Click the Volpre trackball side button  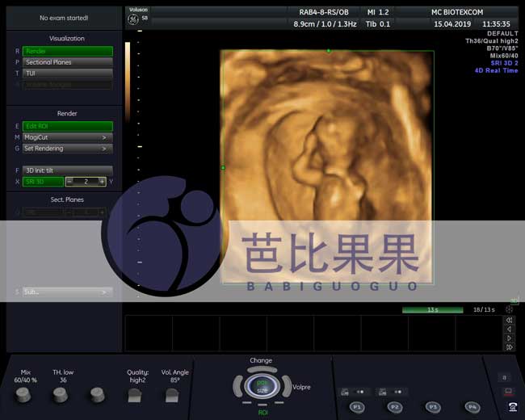click(x=287, y=386)
